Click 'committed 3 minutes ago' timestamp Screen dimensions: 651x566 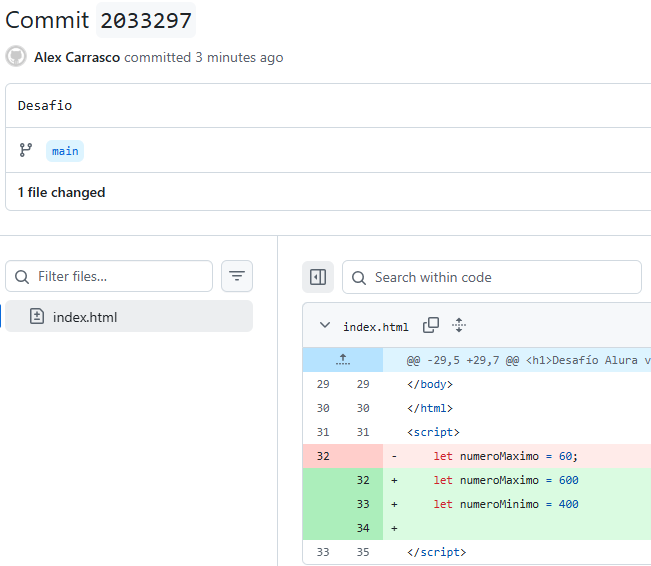(x=203, y=57)
